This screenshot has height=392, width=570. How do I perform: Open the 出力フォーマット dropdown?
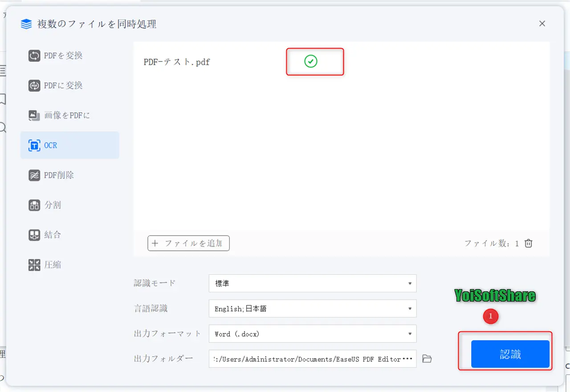[313, 334]
